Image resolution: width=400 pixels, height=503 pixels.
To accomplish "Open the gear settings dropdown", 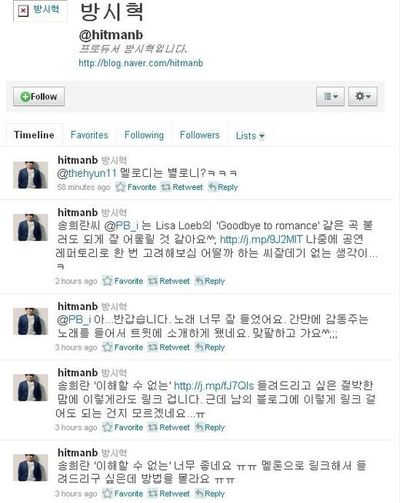I will [x=363, y=96].
